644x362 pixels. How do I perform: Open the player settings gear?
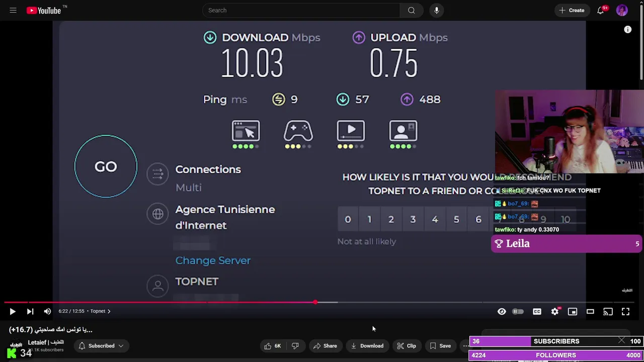coord(555,312)
